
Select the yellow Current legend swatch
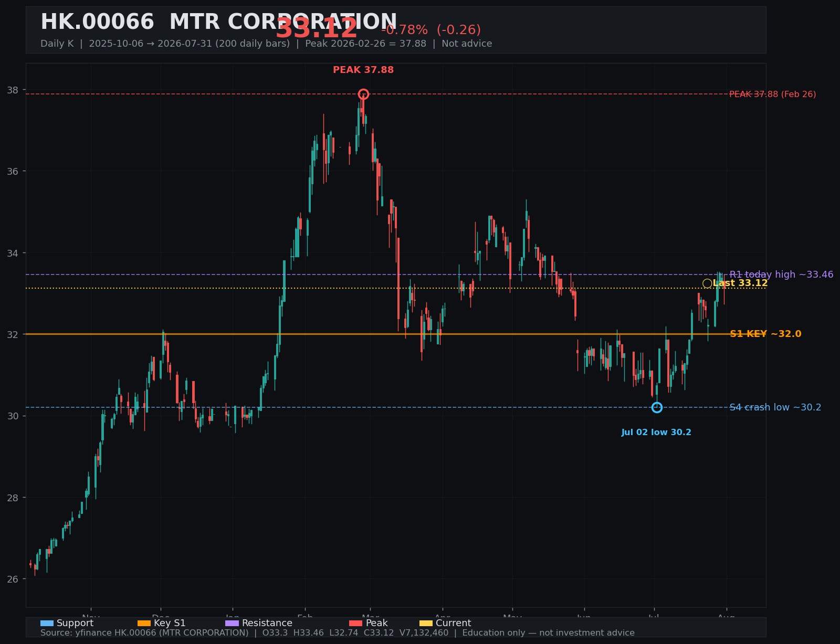426,624
